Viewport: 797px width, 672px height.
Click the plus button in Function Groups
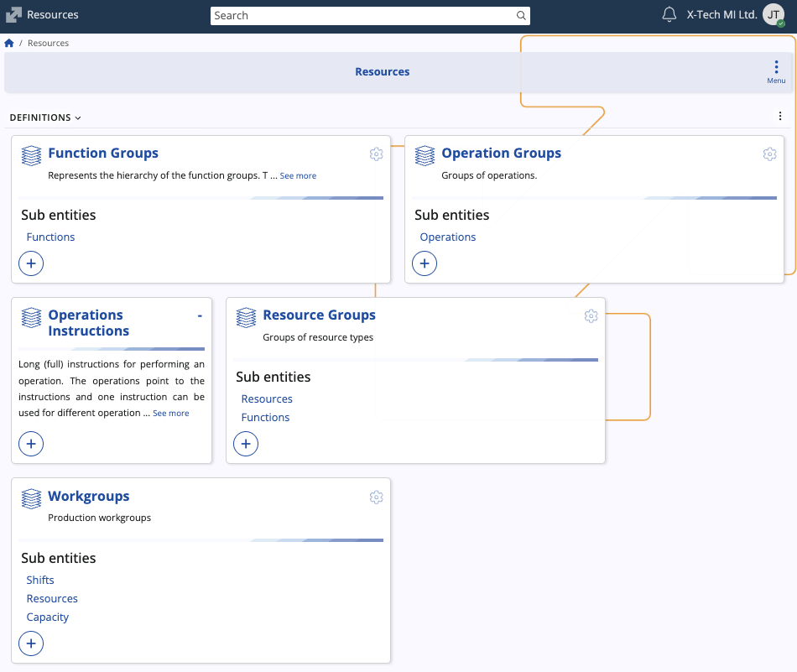pos(31,263)
